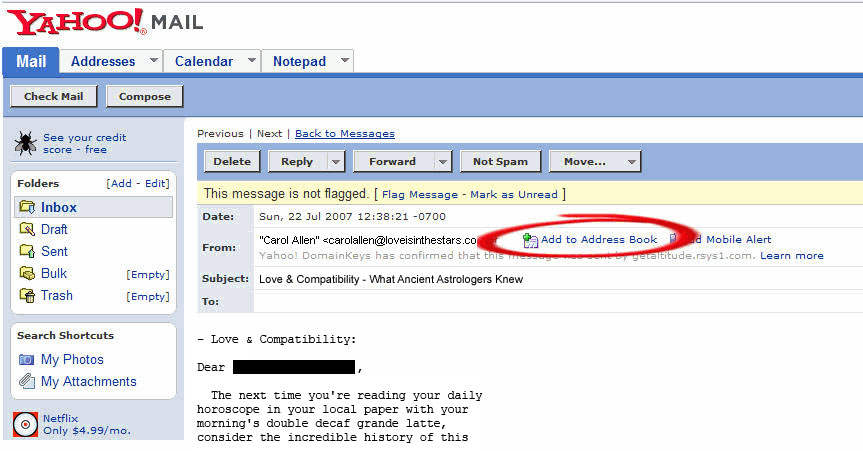Click Learn more about DomainKeys
This screenshot has width=863, height=451.
pos(791,256)
